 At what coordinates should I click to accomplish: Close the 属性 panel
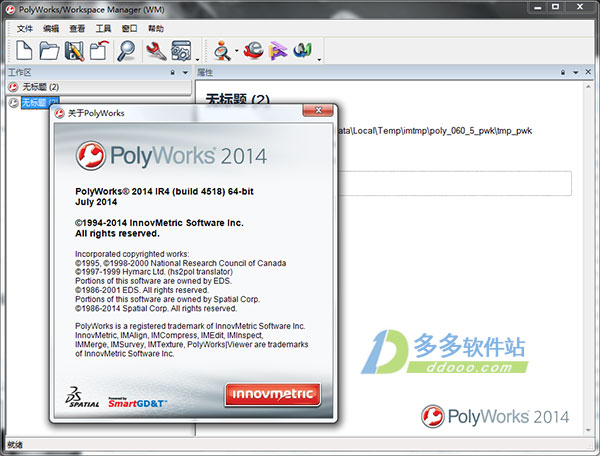588,72
